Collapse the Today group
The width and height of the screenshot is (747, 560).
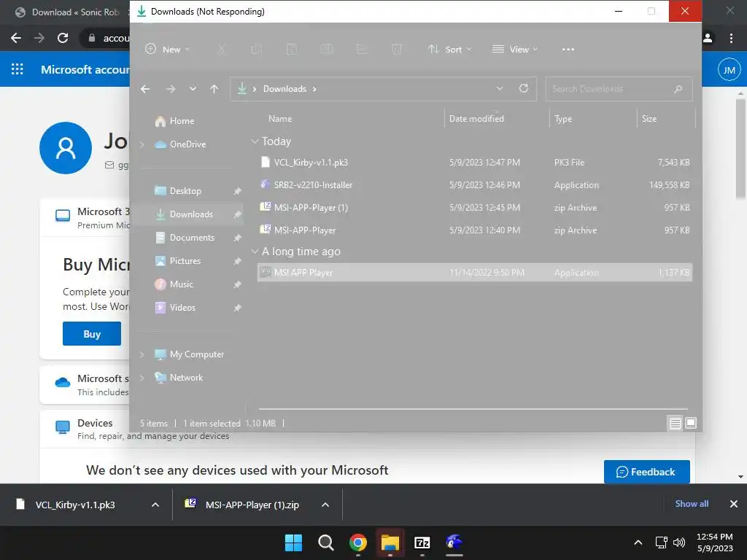point(255,141)
